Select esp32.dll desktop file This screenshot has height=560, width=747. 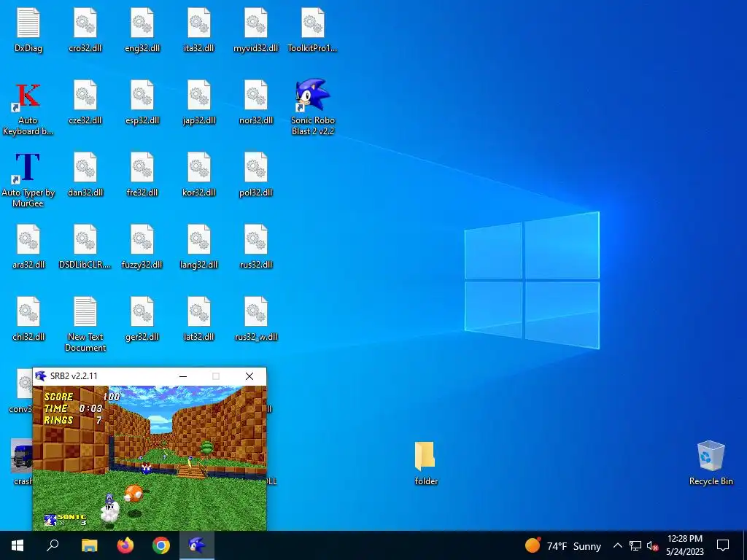pyautogui.click(x=142, y=102)
